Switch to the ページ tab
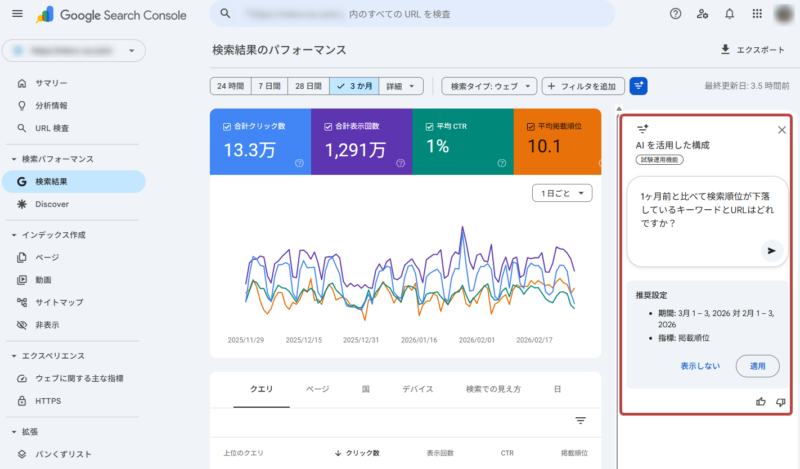 click(317, 388)
